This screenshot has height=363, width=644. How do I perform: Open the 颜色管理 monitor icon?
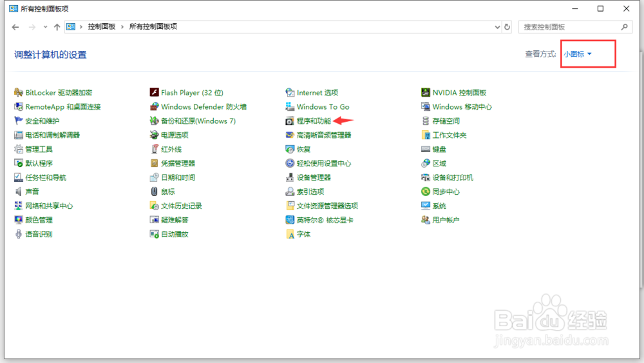pyautogui.click(x=19, y=220)
